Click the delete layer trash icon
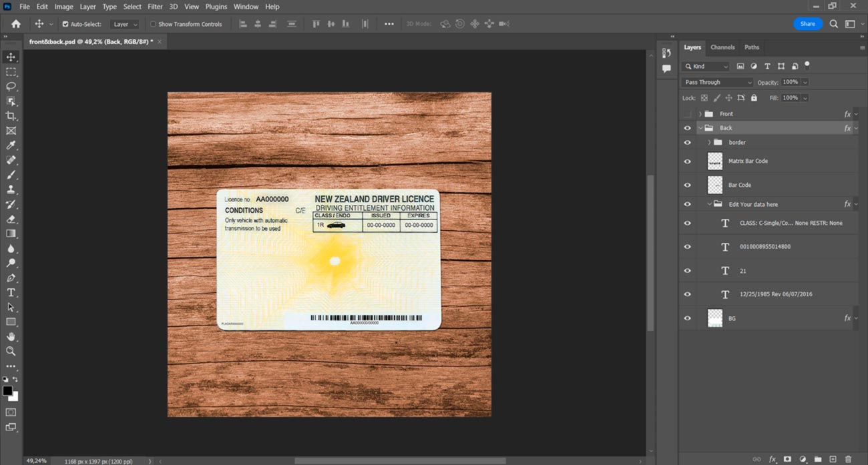Viewport: 868px width, 465px height. point(848,459)
